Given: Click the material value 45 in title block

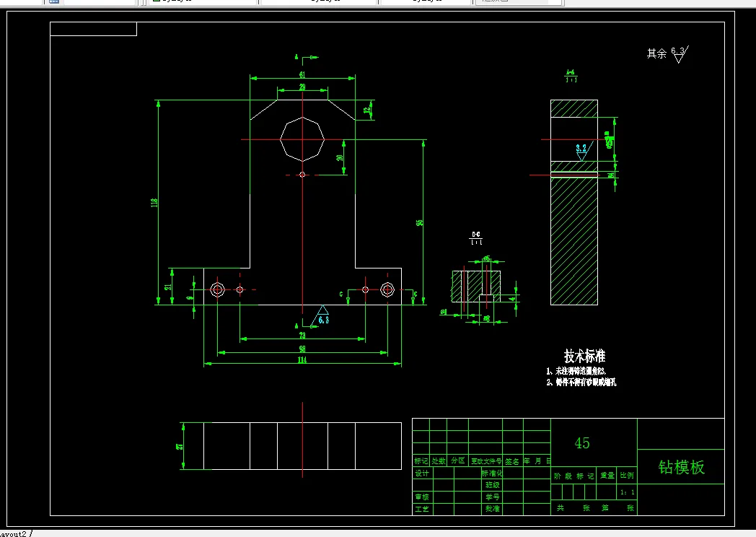Looking at the screenshot, I should click(x=582, y=443).
